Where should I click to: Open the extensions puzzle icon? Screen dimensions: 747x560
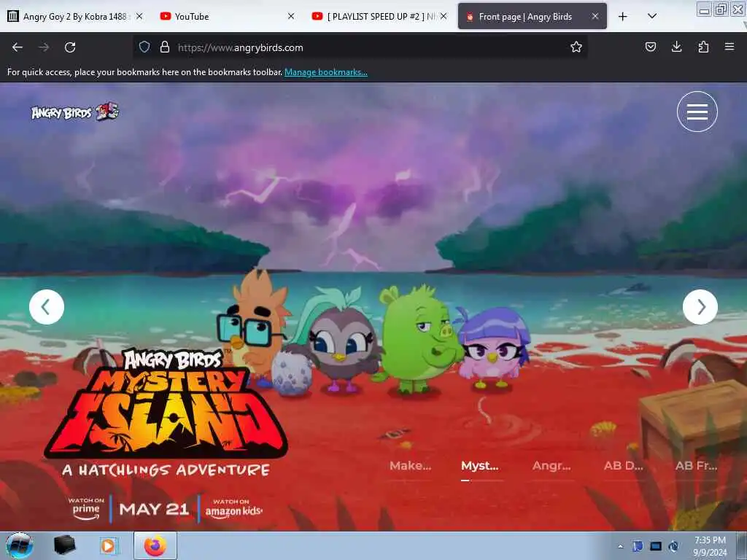point(703,47)
